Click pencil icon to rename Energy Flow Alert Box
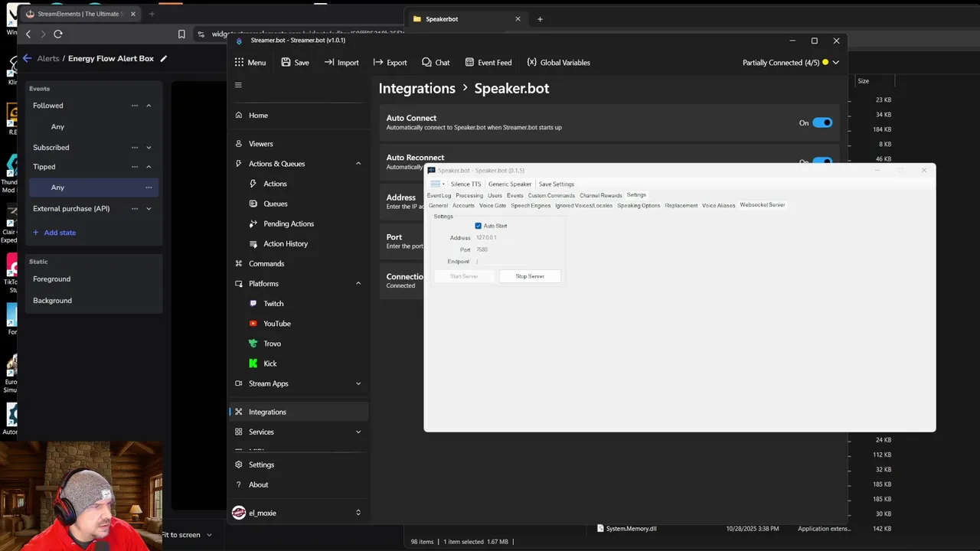 (x=163, y=58)
